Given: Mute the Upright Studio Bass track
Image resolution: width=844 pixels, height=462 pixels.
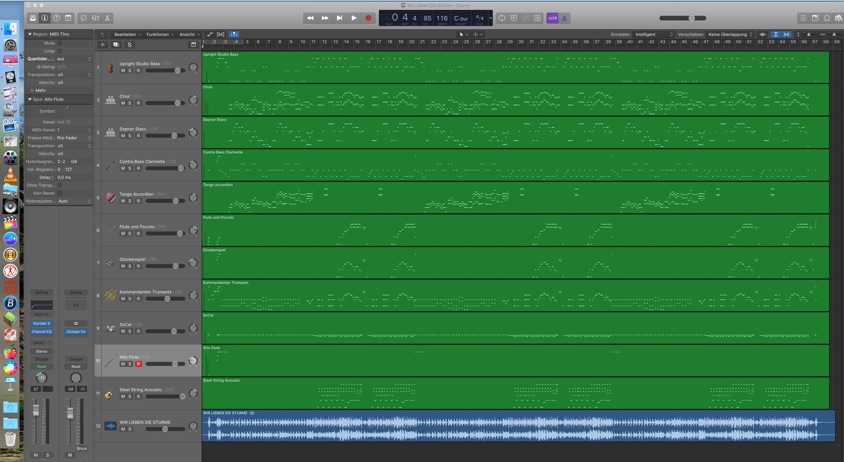Looking at the screenshot, I should click(x=123, y=71).
